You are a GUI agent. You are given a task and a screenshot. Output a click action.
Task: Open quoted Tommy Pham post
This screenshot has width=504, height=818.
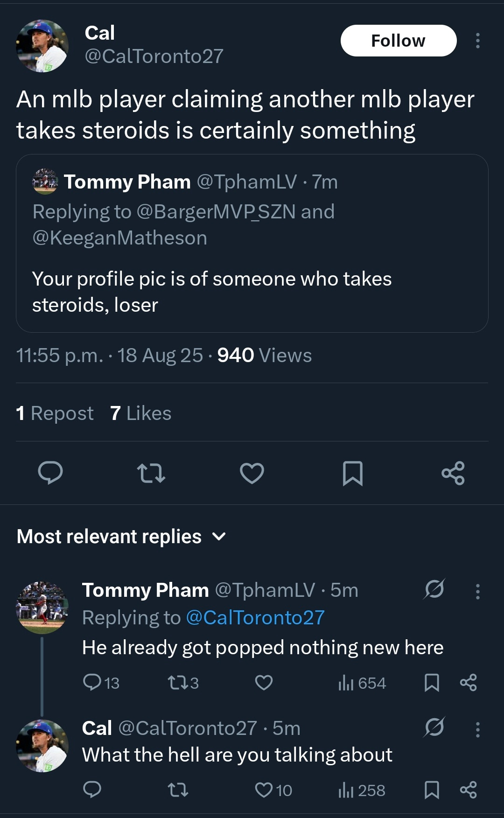coord(252,280)
